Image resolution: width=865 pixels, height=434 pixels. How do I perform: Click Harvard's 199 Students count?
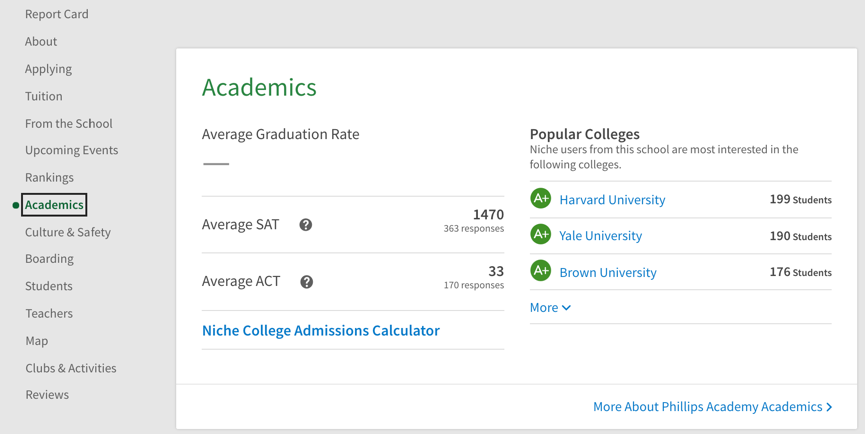(800, 199)
